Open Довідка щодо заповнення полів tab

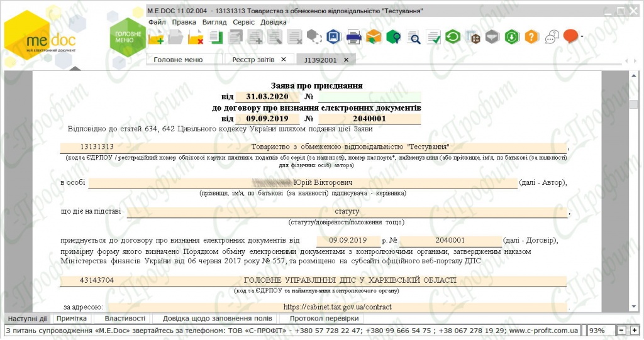217,319
